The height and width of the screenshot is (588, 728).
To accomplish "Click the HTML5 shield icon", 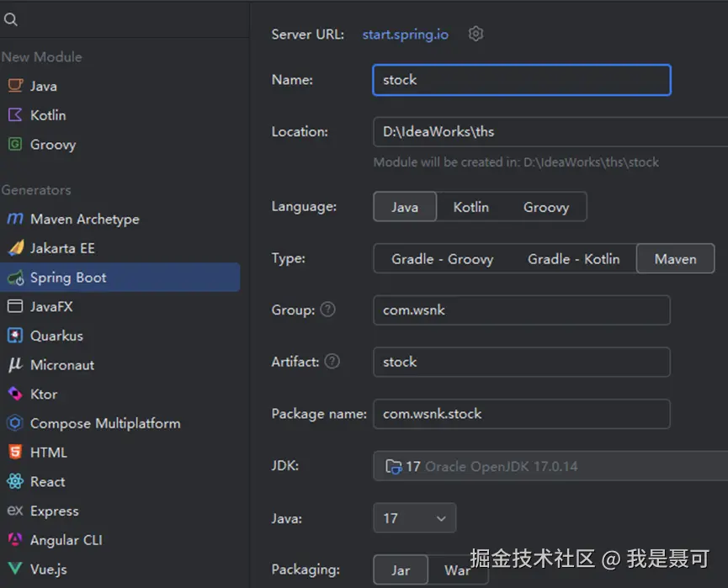I will coord(15,452).
